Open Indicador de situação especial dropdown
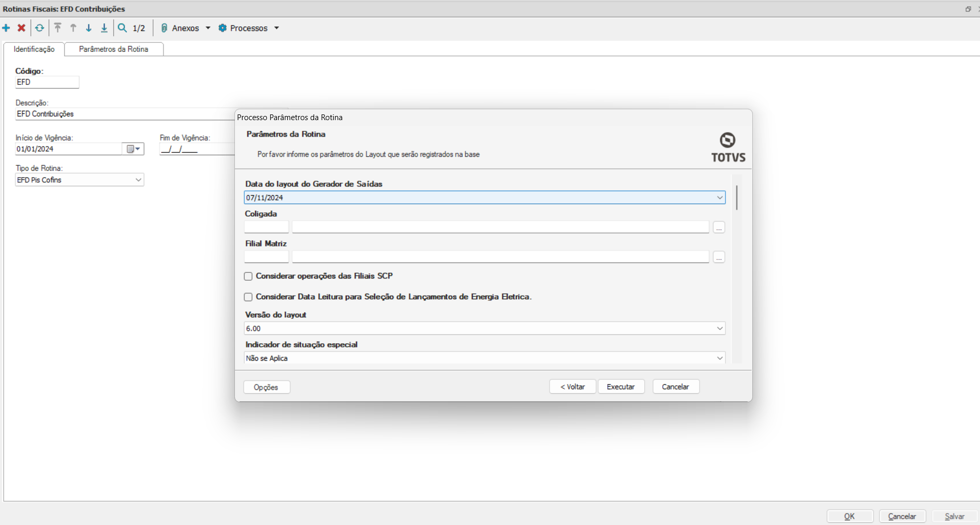Viewport: 980px width, 525px height. click(x=719, y=358)
